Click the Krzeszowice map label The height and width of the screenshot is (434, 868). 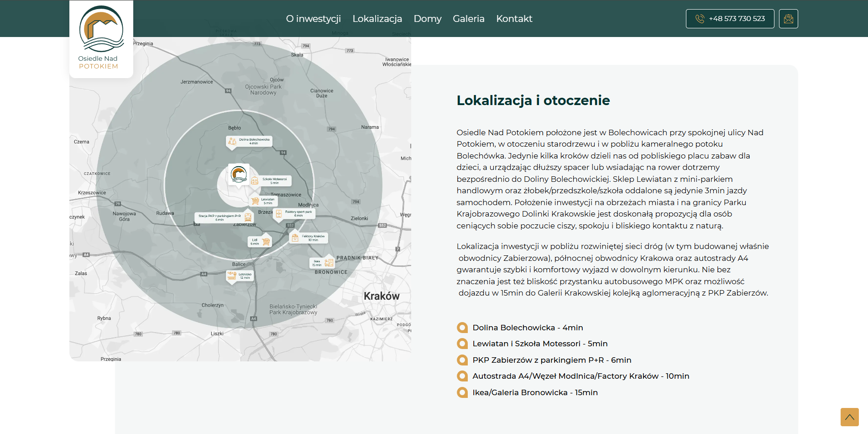(x=92, y=192)
